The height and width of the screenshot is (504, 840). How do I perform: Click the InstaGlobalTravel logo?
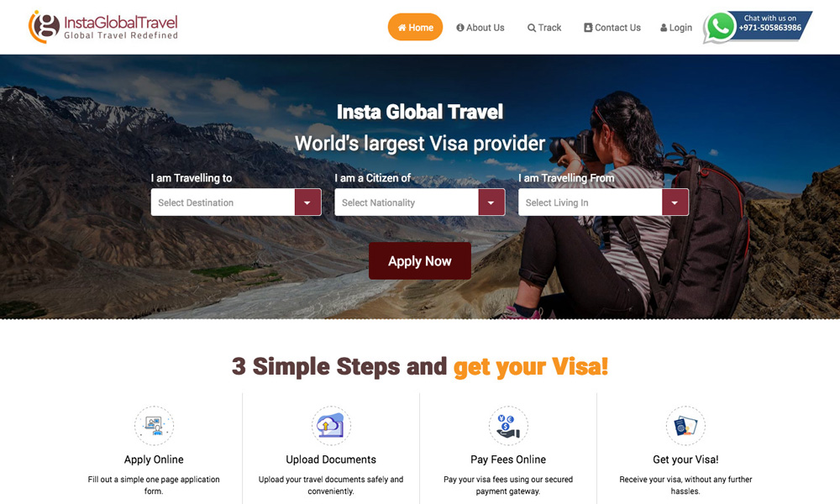pos(102,27)
